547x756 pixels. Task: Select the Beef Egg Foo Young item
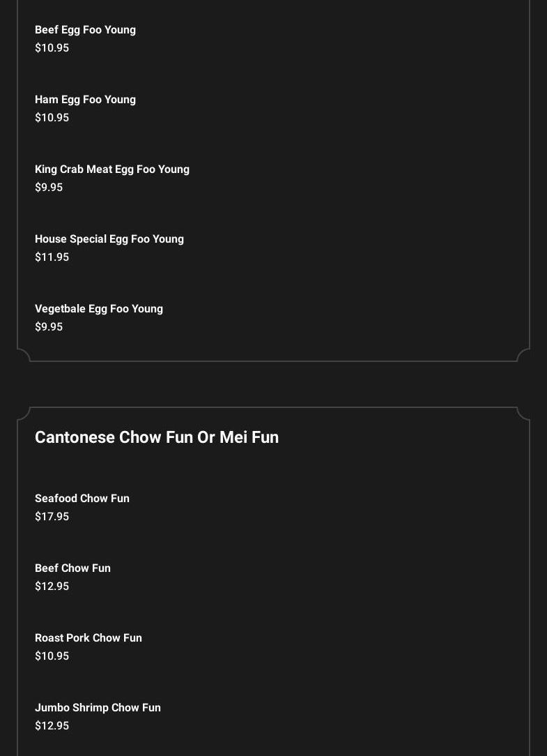[x=85, y=30]
